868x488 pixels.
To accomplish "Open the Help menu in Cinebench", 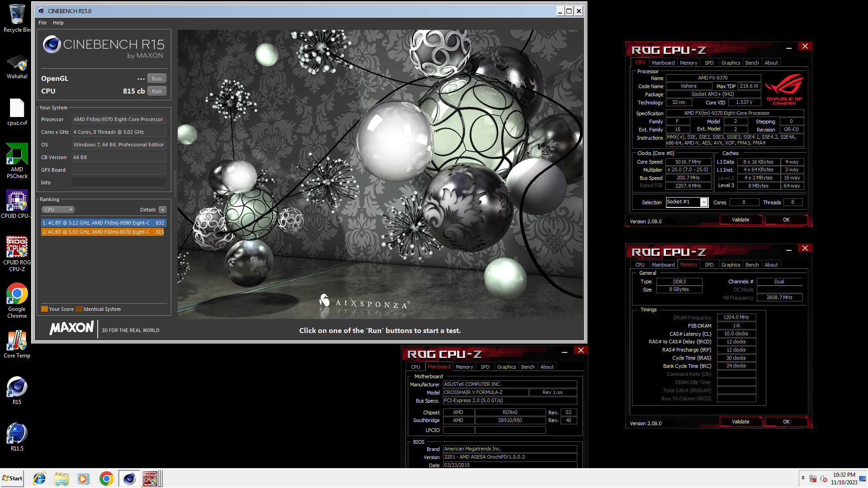I will point(58,23).
